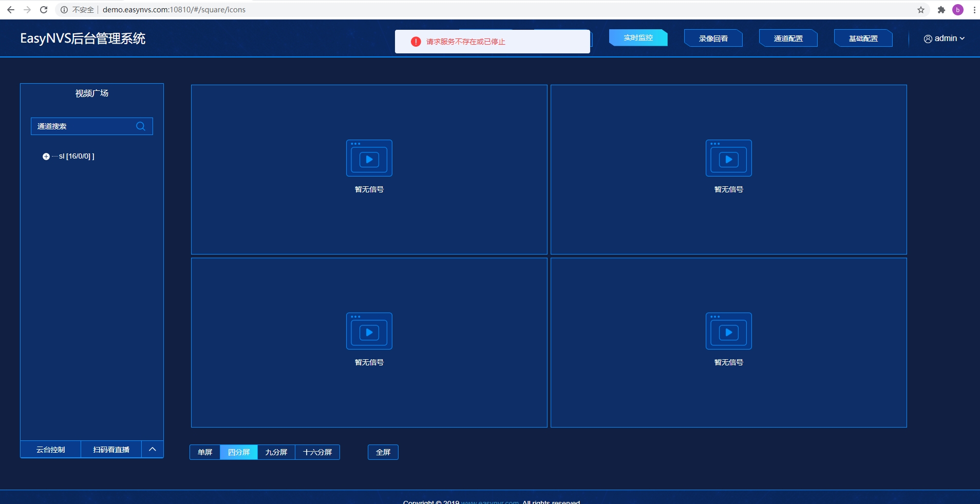
Task: Go to the 通道配置 channel config tab
Action: 788,38
